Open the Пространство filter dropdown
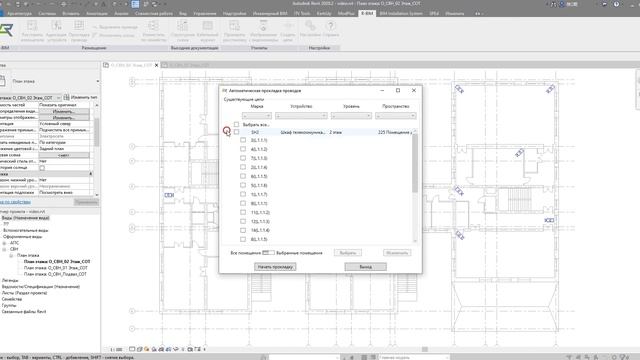640x360 pixels. click(396, 116)
